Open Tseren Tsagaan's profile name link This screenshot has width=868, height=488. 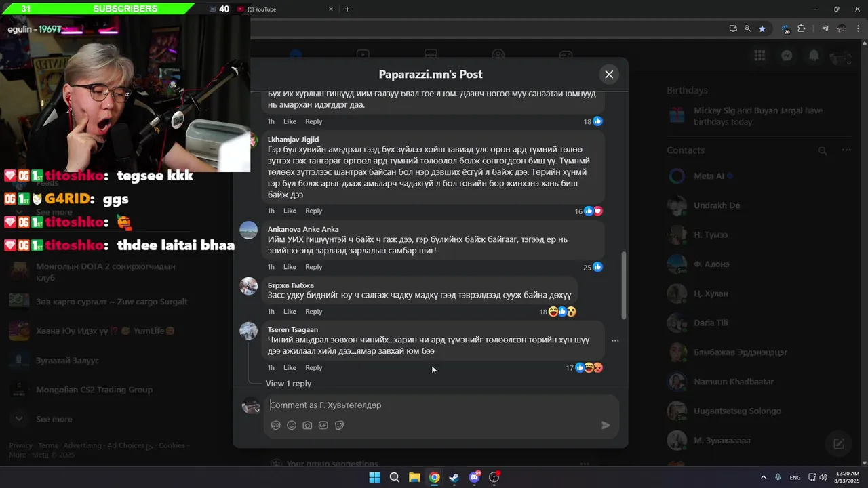[293, 330]
